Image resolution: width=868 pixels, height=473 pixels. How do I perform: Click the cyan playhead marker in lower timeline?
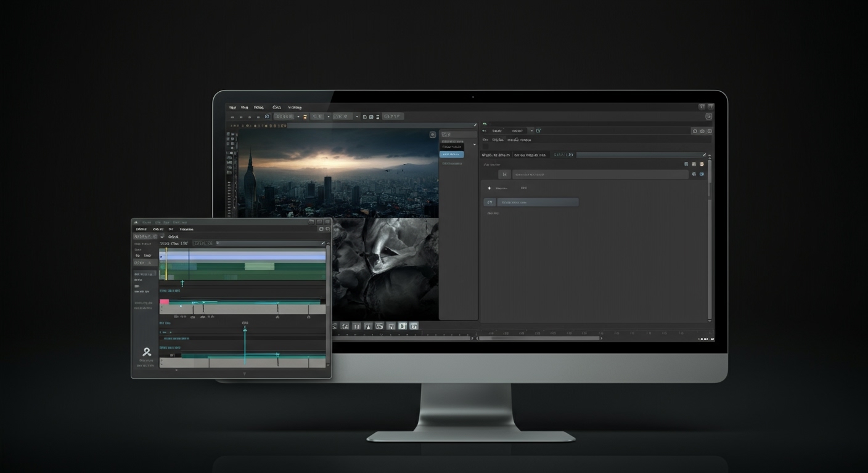coord(245,331)
